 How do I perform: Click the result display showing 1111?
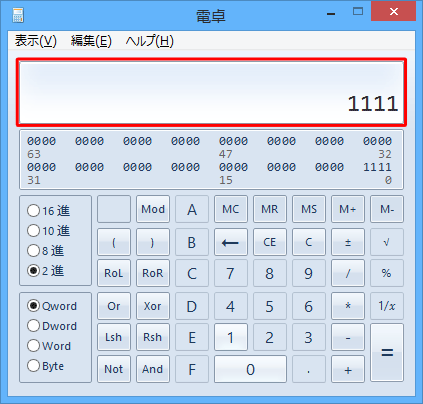(211, 92)
